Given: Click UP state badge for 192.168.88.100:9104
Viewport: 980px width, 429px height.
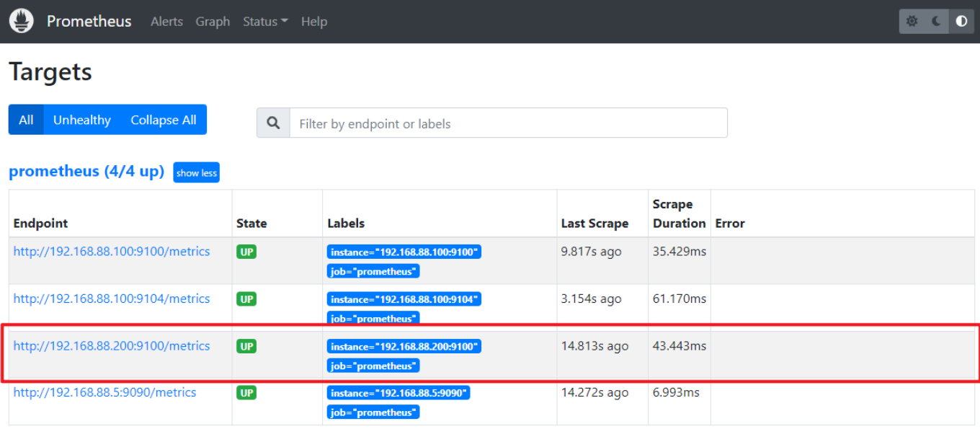Looking at the screenshot, I should [x=246, y=298].
